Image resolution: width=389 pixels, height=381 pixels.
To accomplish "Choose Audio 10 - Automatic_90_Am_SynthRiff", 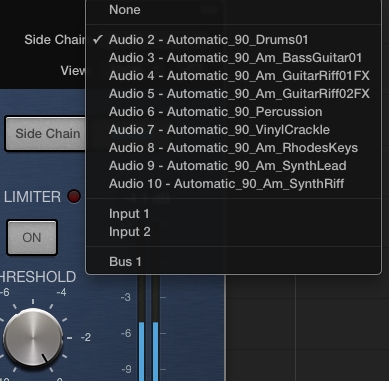I will [x=233, y=184].
